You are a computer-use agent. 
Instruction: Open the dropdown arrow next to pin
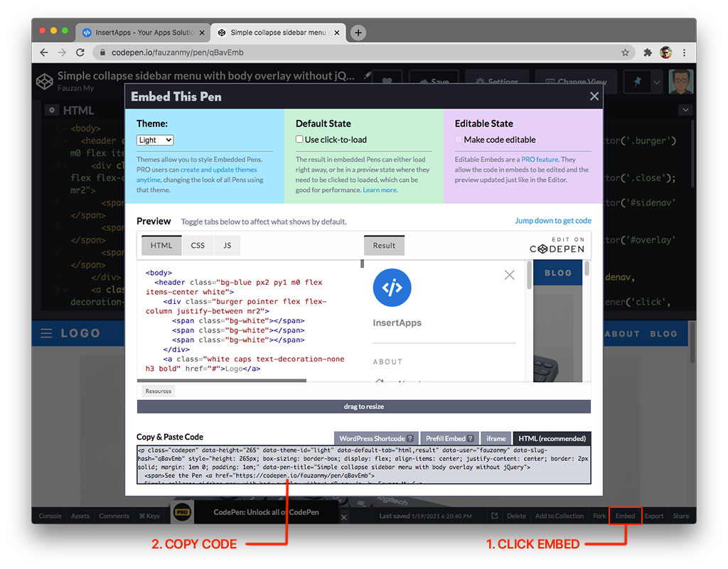pyautogui.click(x=656, y=82)
